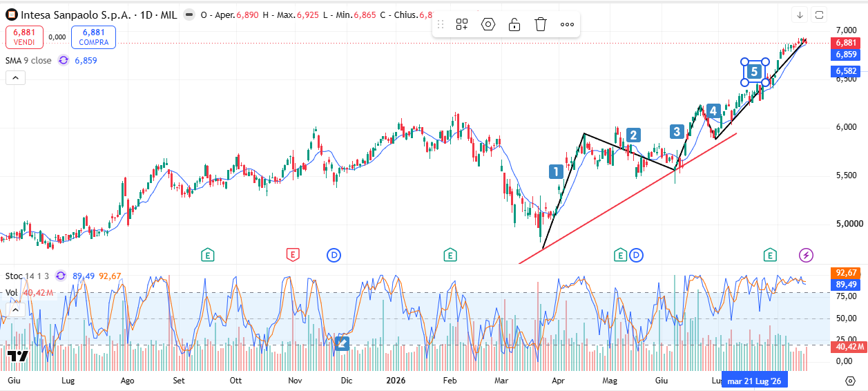Viewport: 868px width, 391px height.
Task: Open drawing settings hexagon icon
Action: [488, 24]
